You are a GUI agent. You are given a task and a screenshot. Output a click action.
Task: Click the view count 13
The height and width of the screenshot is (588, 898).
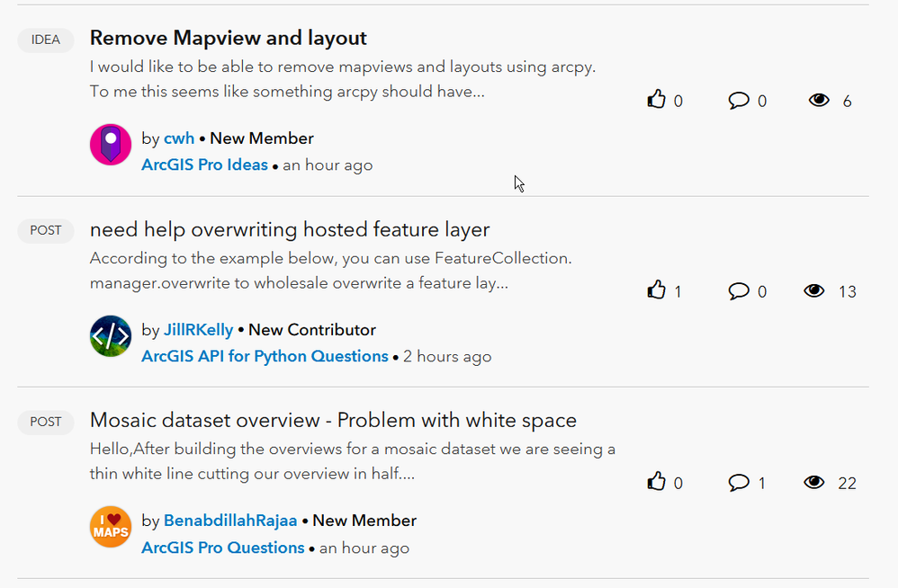click(x=848, y=292)
